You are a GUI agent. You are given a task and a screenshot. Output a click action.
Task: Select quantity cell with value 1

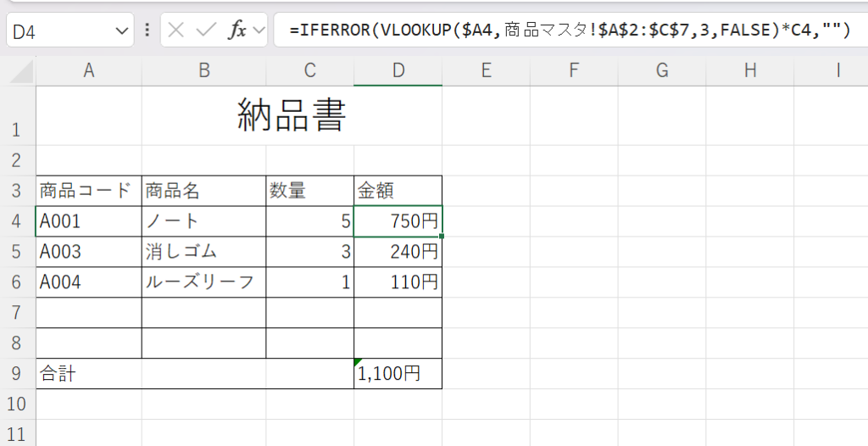click(310, 282)
